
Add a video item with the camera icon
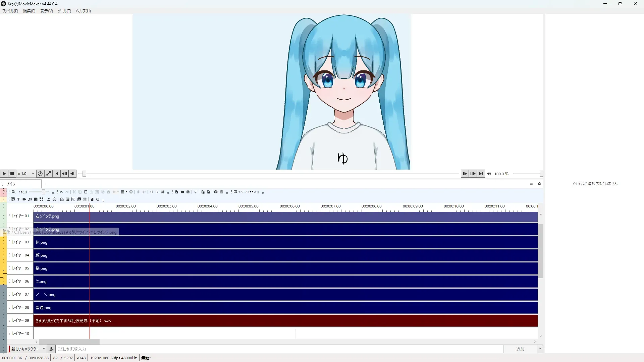24,199
